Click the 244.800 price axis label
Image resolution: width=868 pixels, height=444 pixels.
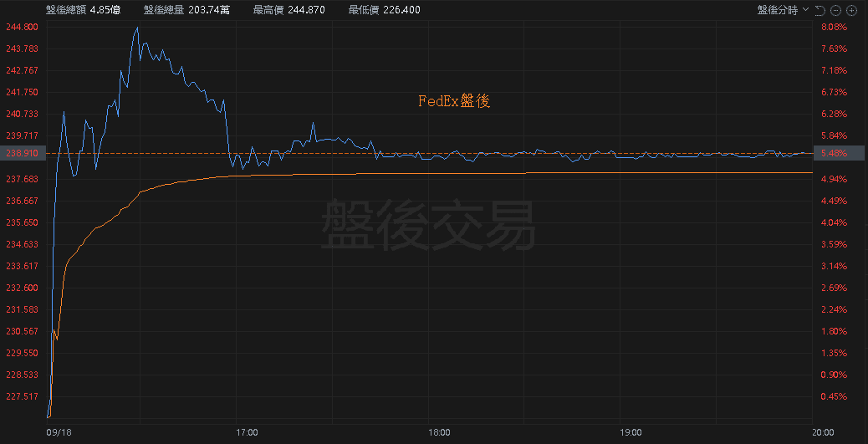(21, 27)
